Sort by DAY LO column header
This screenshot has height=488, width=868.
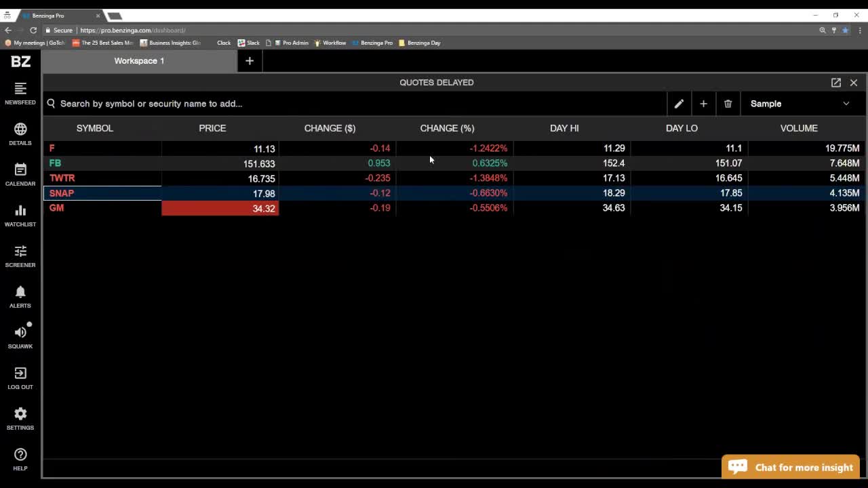682,128
